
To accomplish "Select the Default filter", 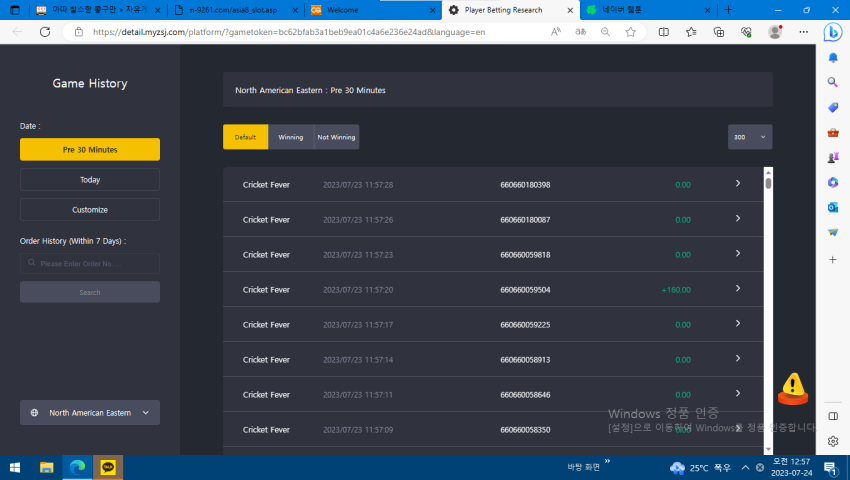I will pyautogui.click(x=245, y=137).
